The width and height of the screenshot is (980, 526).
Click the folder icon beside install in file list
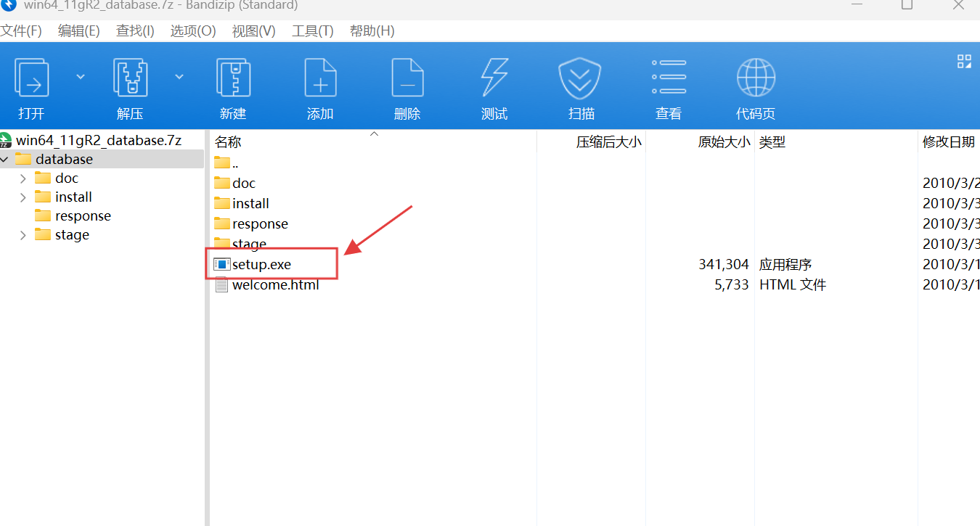(x=222, y=203)
